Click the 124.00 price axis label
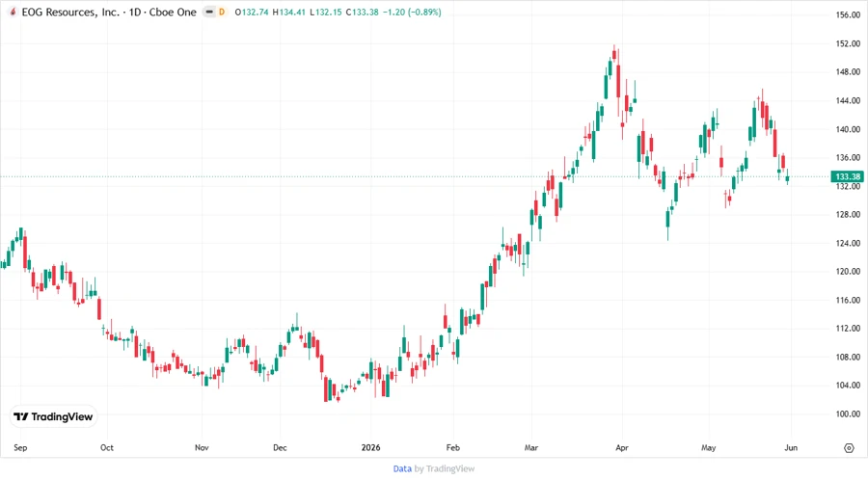Viewport: 868px width, 480px height. [x=848, y=243]
